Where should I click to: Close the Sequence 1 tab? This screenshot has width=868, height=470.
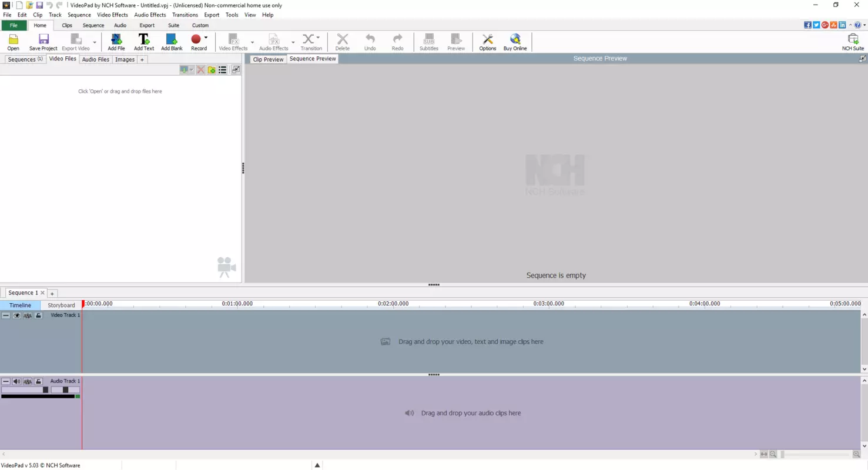pos(42,293)
